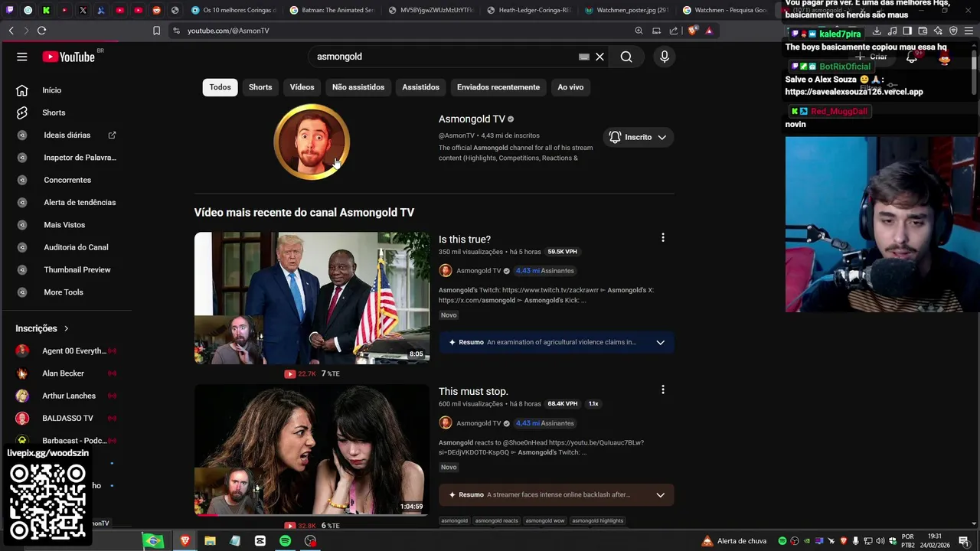
Task: Click the '68.4K VPH' stat badge
Action: (563, 403)
